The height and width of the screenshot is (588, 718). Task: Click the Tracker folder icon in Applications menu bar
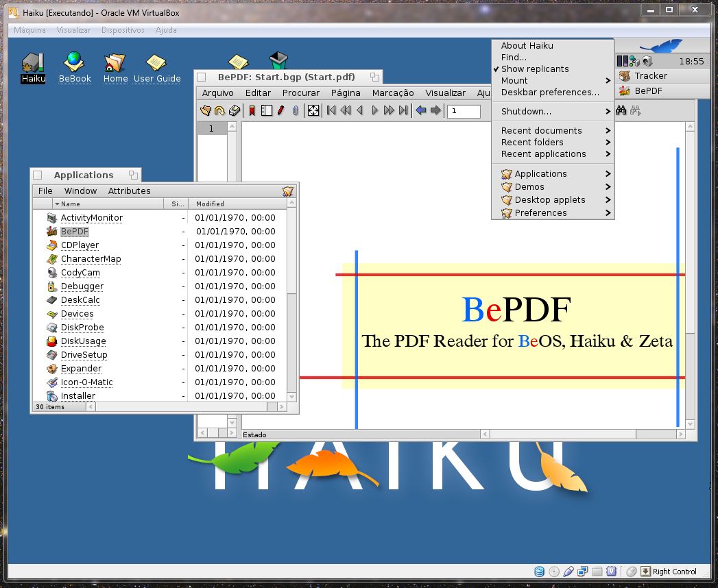coord(287,191)
